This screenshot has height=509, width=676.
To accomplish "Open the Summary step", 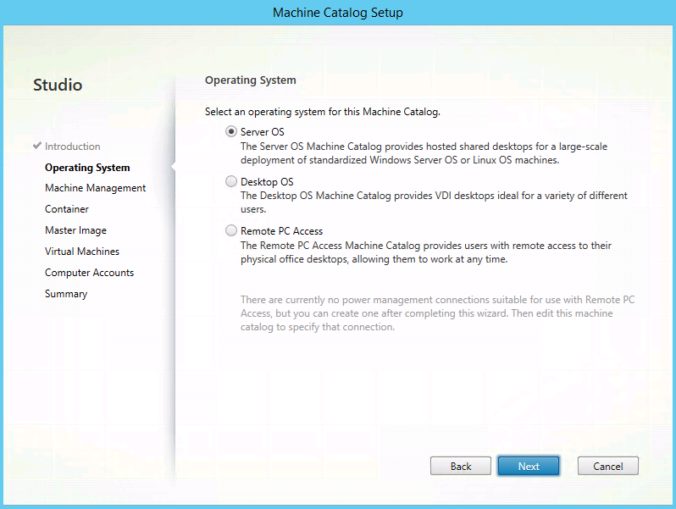I will point(66,294).
